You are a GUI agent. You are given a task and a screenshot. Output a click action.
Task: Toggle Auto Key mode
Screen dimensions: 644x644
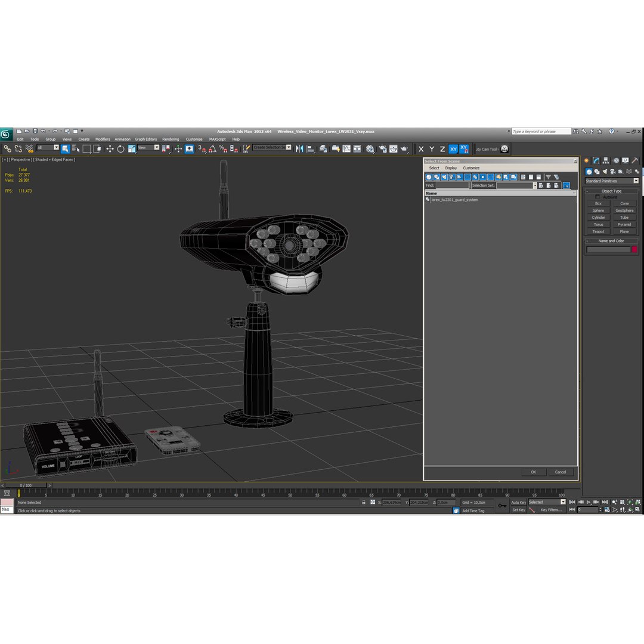tap(518, 502)
